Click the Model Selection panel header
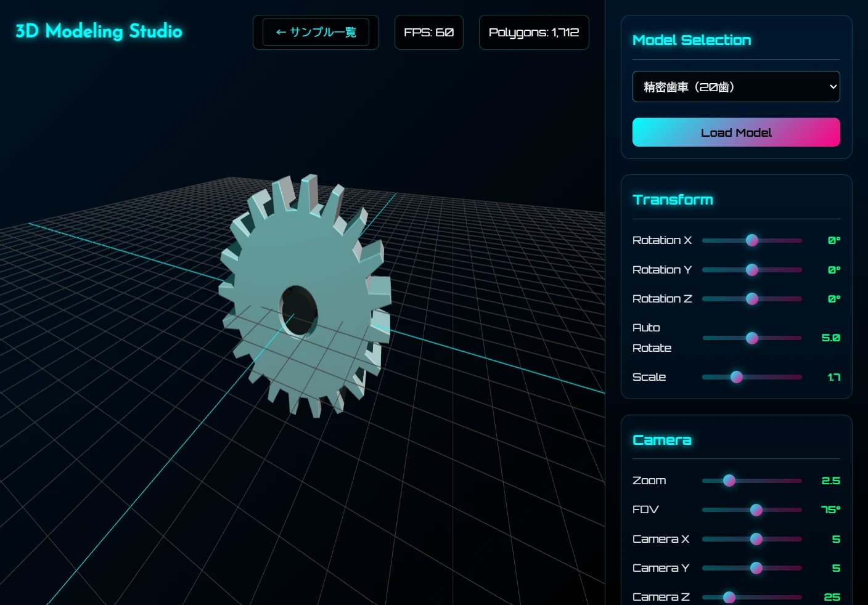Image resolution: width=868 pixels, height=605 pixels. (x=692, y=40)
